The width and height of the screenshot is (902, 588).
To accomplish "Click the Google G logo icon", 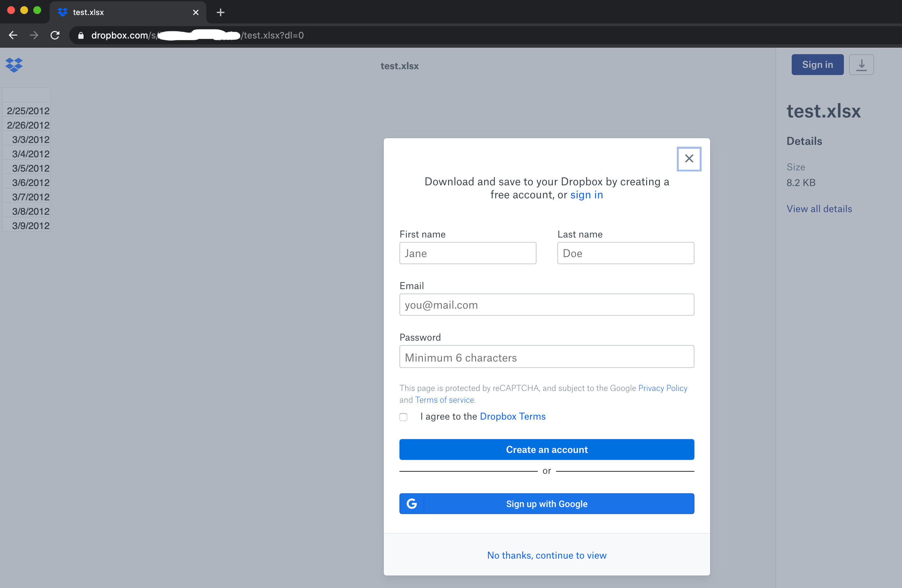I will click(x=412, y=503).
